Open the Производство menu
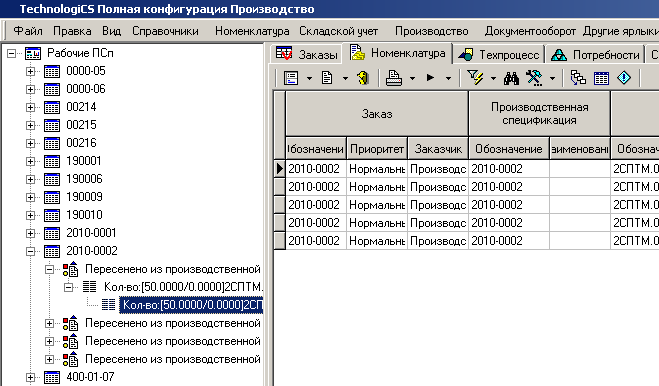Viewport: 659px width, 386px height. (x=432, y=31)
